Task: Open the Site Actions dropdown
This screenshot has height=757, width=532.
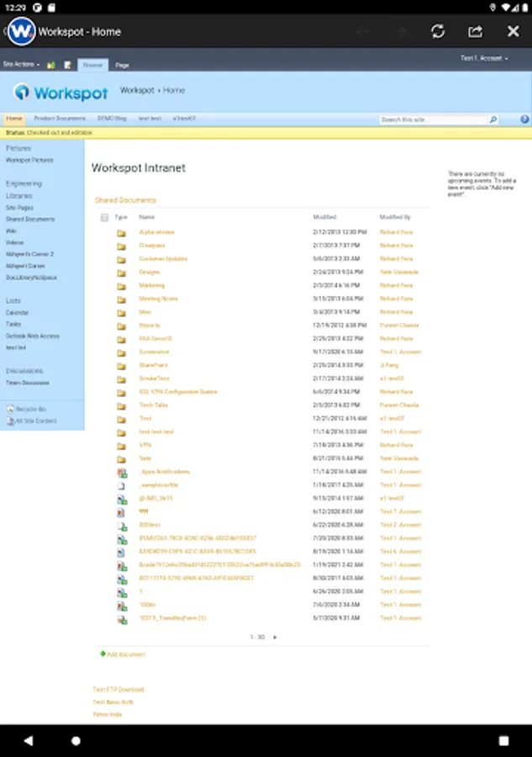Action: [21, 64]
